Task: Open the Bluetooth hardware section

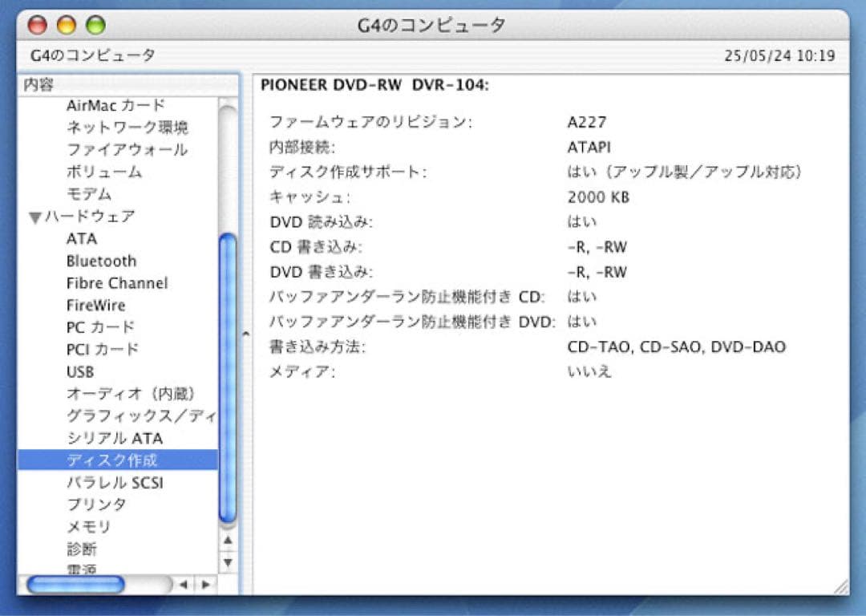Action: (x=102, y=261)
